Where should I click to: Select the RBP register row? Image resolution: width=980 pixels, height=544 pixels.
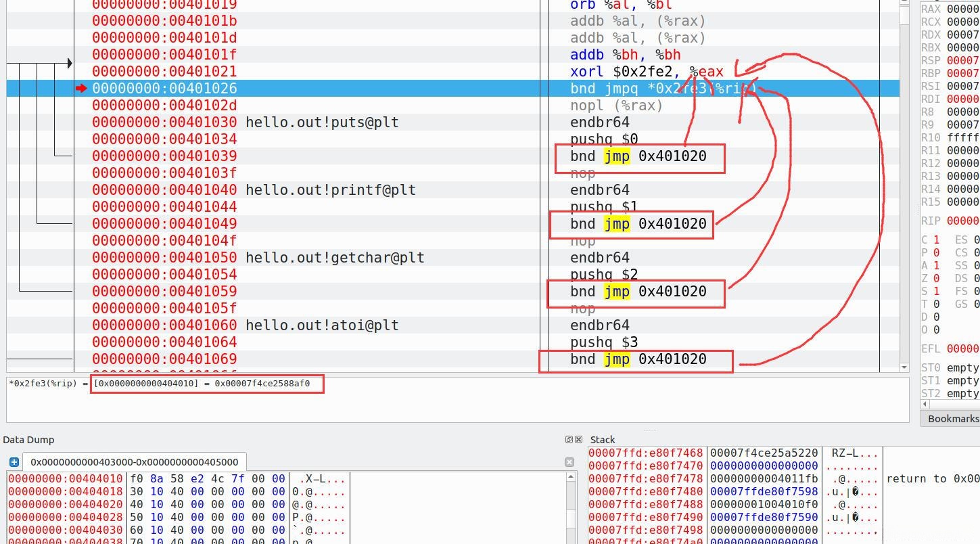pos(950,73)
